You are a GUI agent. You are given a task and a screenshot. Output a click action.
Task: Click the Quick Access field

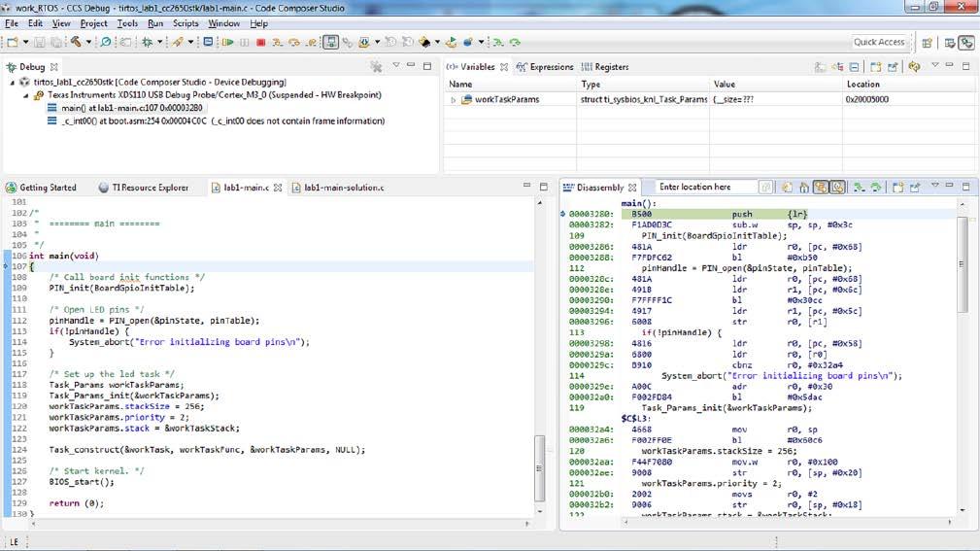point(879,42)
